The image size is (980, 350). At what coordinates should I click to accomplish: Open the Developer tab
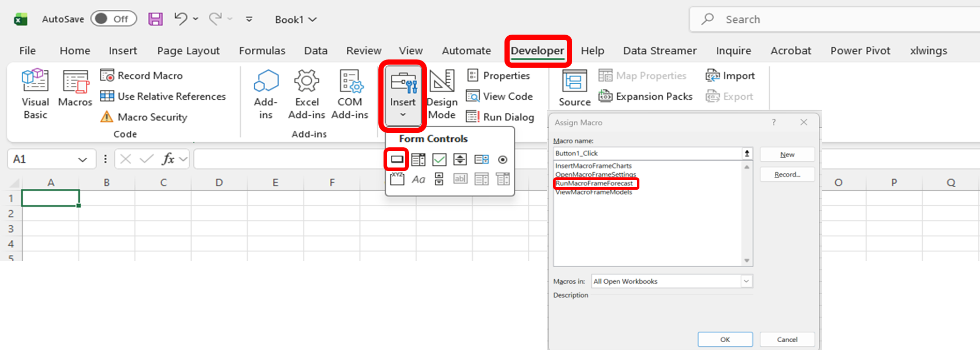[538, 51]
